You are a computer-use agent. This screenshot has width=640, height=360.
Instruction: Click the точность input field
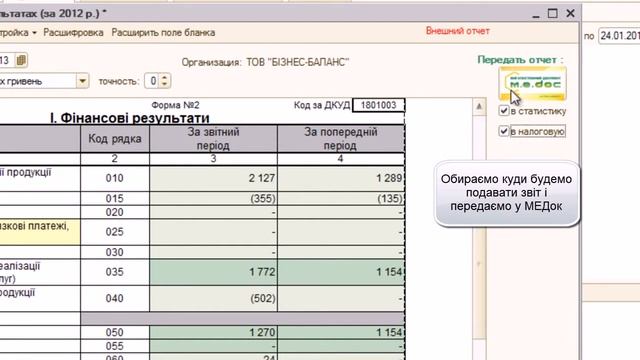tap(153, 81)
